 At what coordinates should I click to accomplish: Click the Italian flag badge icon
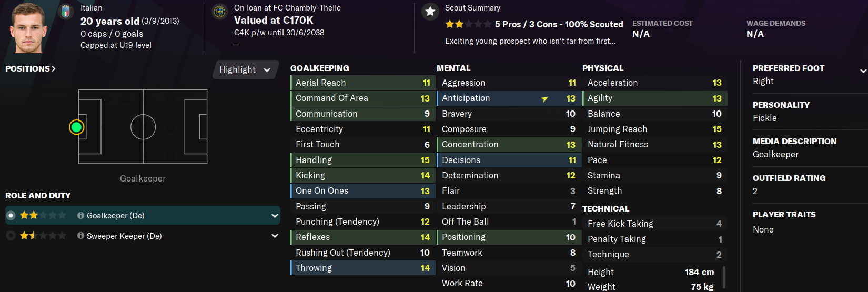click(66, 12)
